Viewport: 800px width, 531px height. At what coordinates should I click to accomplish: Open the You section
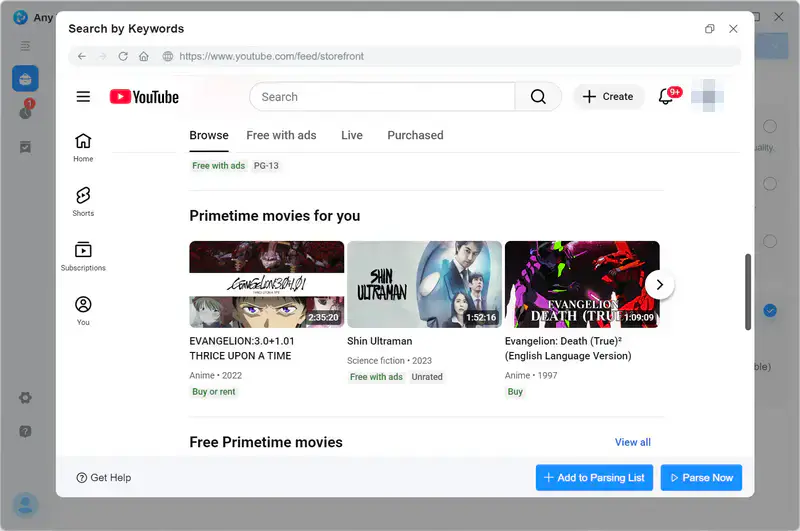coord(83,311)
